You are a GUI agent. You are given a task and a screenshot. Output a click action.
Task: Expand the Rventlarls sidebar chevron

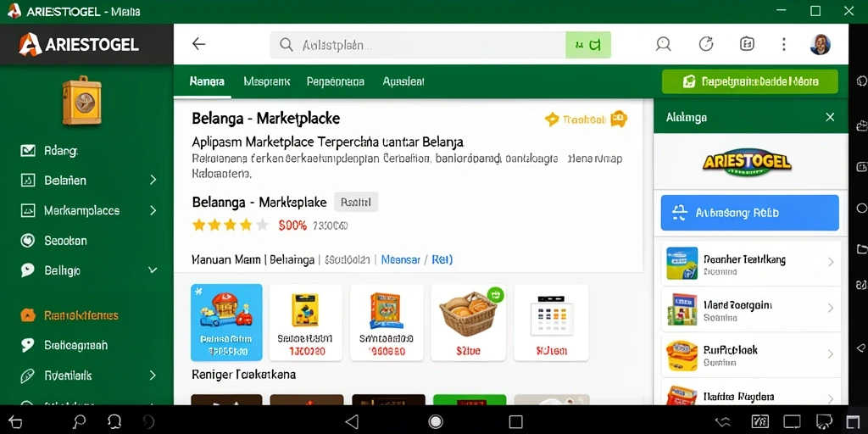[153, 376]
